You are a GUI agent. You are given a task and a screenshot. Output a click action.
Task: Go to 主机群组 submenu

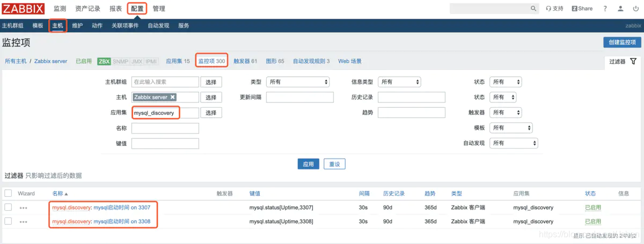click(12, 26)
